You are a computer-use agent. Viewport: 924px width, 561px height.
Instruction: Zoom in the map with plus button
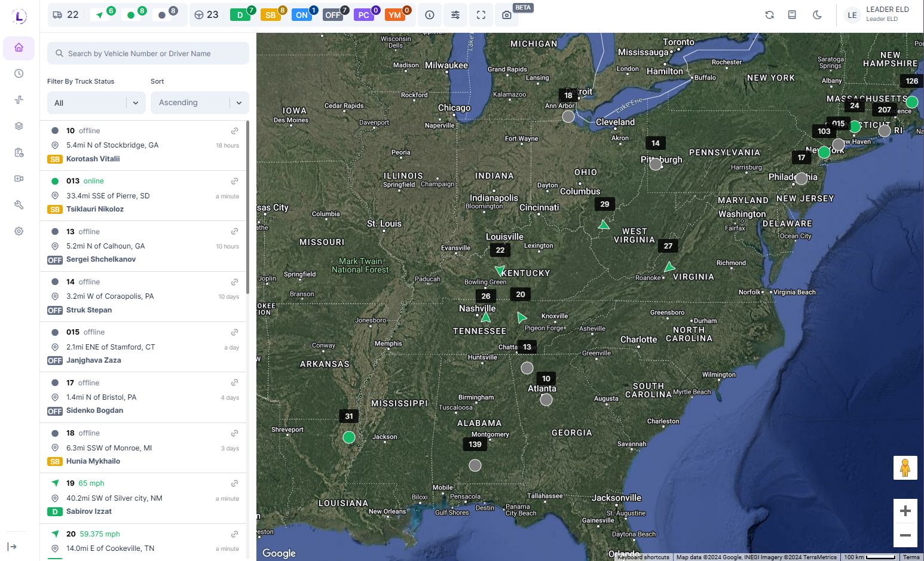pyautogui.click(x=905, y=511)
